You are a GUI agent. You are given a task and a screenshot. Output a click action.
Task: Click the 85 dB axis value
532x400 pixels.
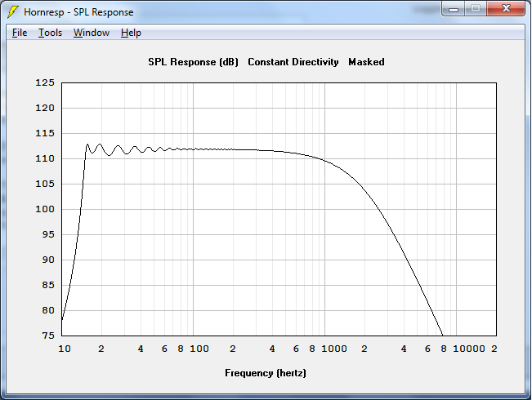coord(48,285)
